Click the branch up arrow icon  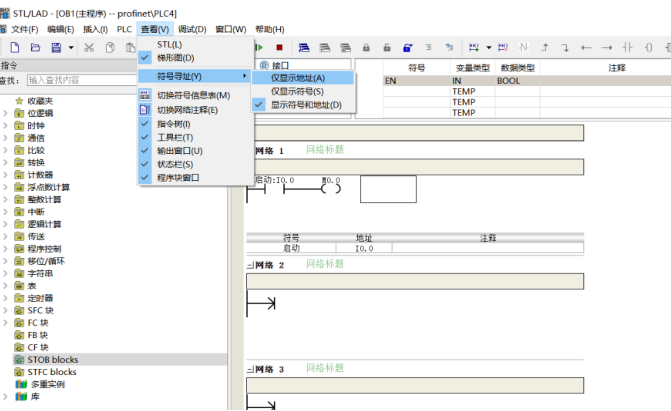coord(545,48)
